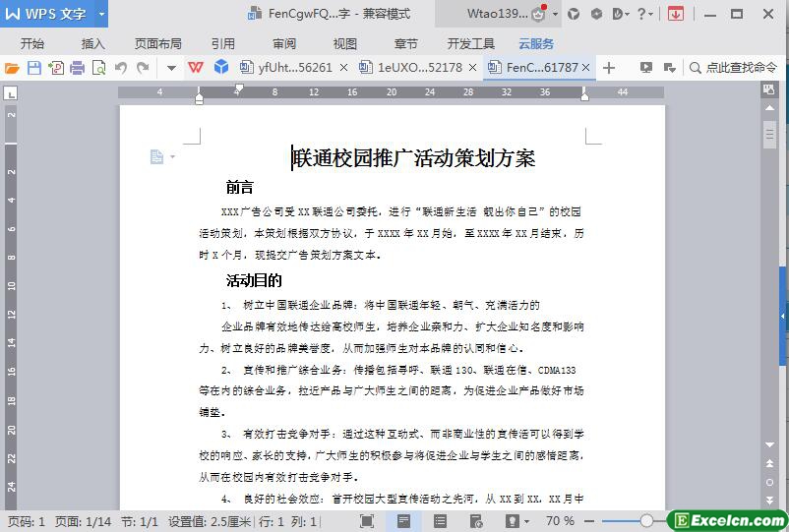
Task: Click the Export to PDF icon
Action: coord(56,68)
